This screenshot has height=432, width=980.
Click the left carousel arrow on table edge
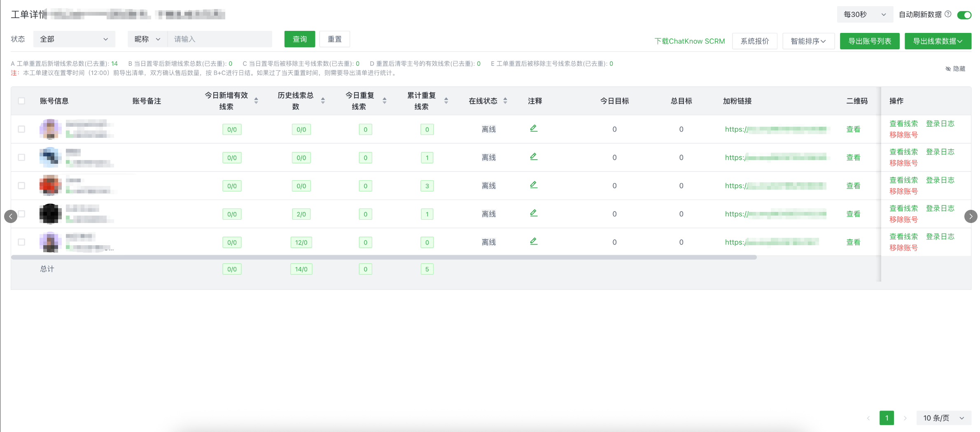(x=11, y=216)
